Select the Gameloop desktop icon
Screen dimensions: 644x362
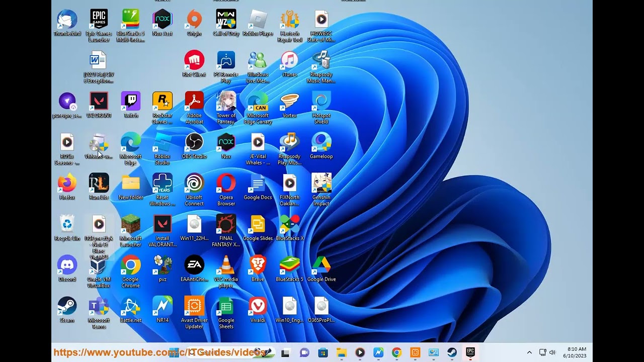point(321,146)
